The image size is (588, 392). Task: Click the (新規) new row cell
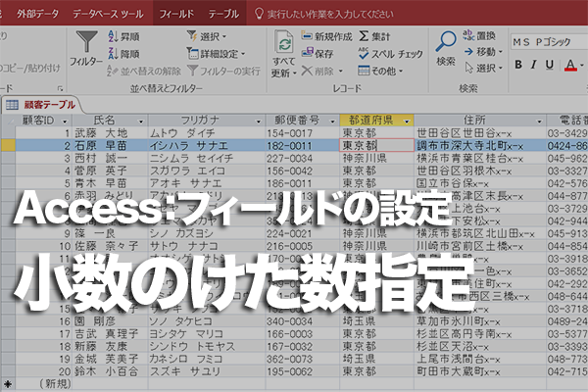[43, 384]
